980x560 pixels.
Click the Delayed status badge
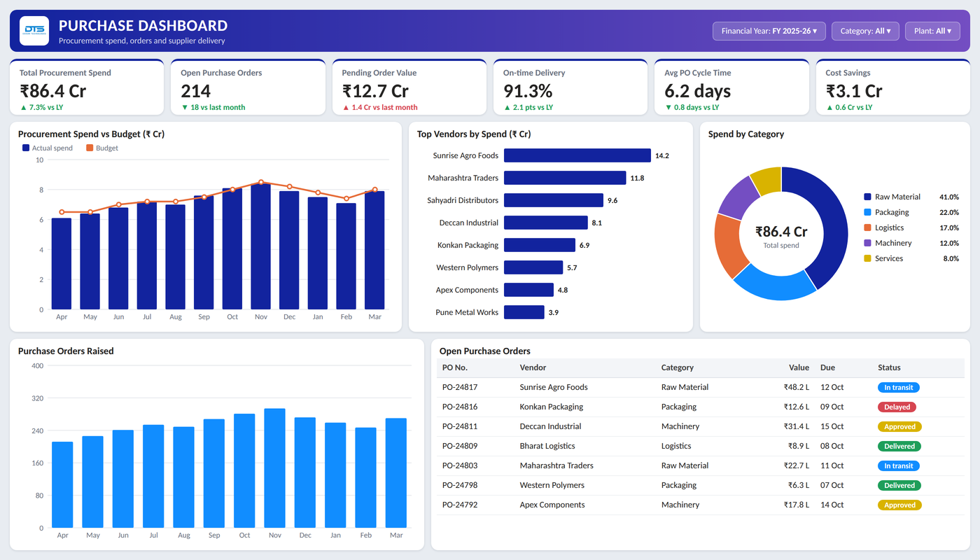897,407
